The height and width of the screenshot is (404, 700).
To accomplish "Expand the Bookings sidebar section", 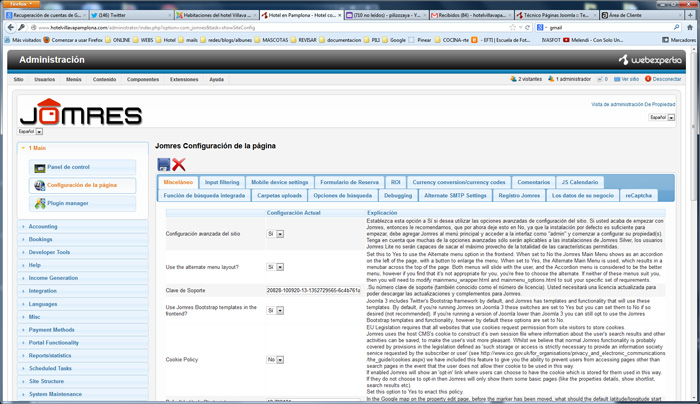I will (83, 239).
